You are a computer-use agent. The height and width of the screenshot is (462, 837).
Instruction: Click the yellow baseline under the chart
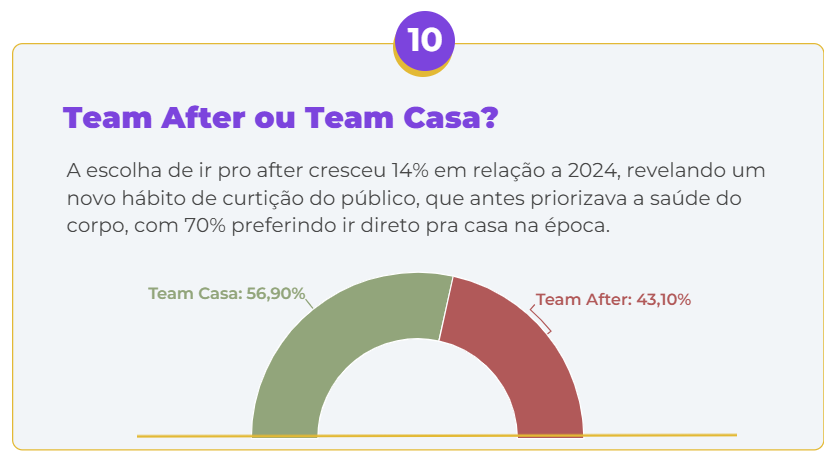pyautogui.click(x=650, y=435)
